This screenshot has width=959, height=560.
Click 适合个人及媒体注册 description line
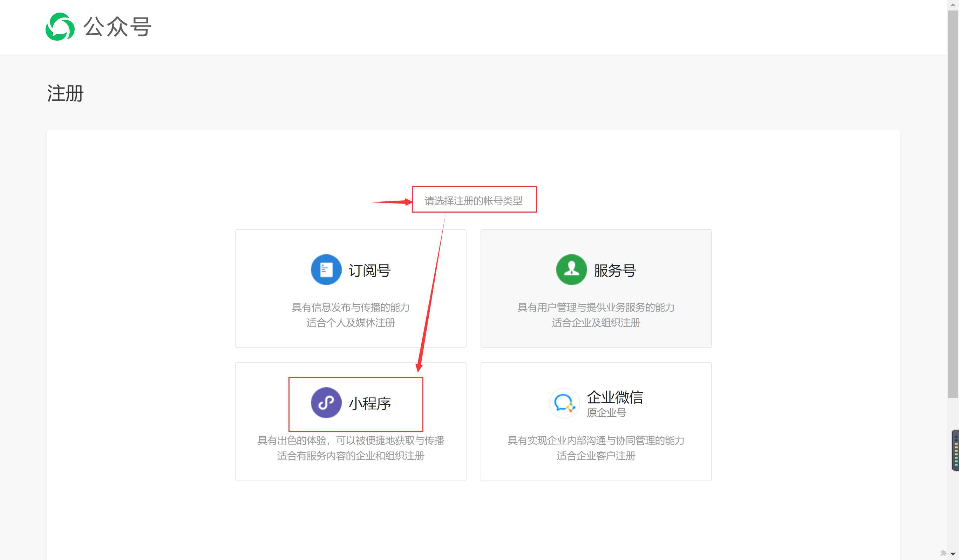click(x=351, y=323)
